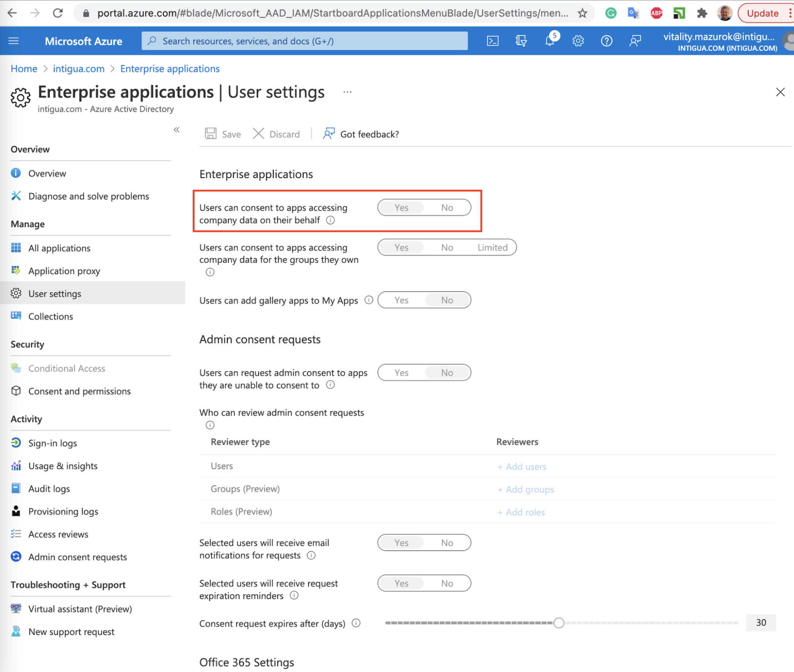This screenshot has height=672, width=794.
Task: Open Consent and permissions menu item
Action: [79, 391]
